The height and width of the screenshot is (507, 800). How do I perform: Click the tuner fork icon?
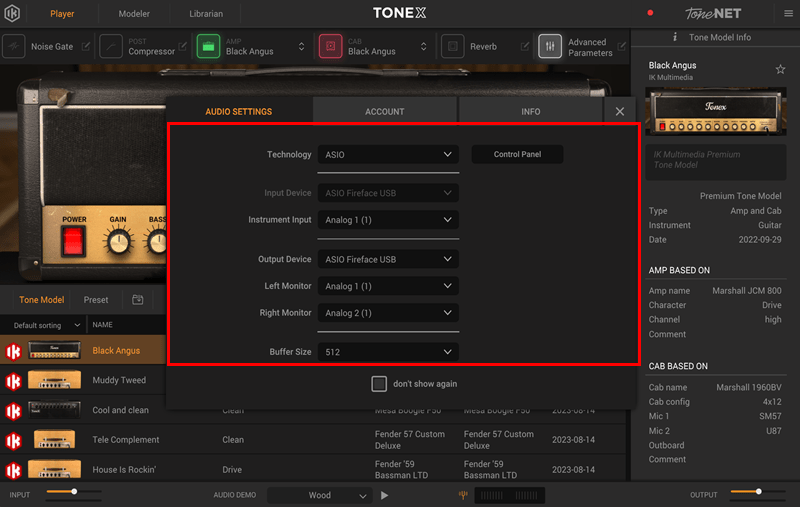(463, 495)
